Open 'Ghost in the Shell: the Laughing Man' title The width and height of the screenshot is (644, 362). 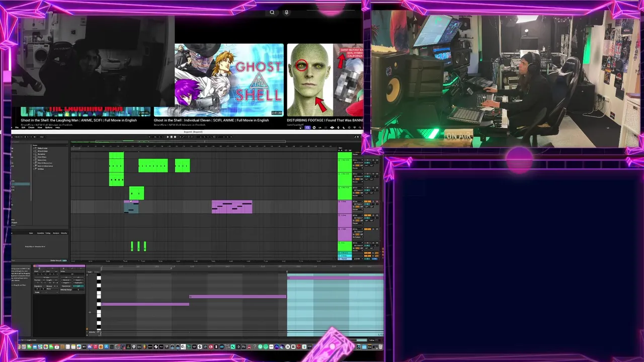pyautogui.click(x=79, y=120)
